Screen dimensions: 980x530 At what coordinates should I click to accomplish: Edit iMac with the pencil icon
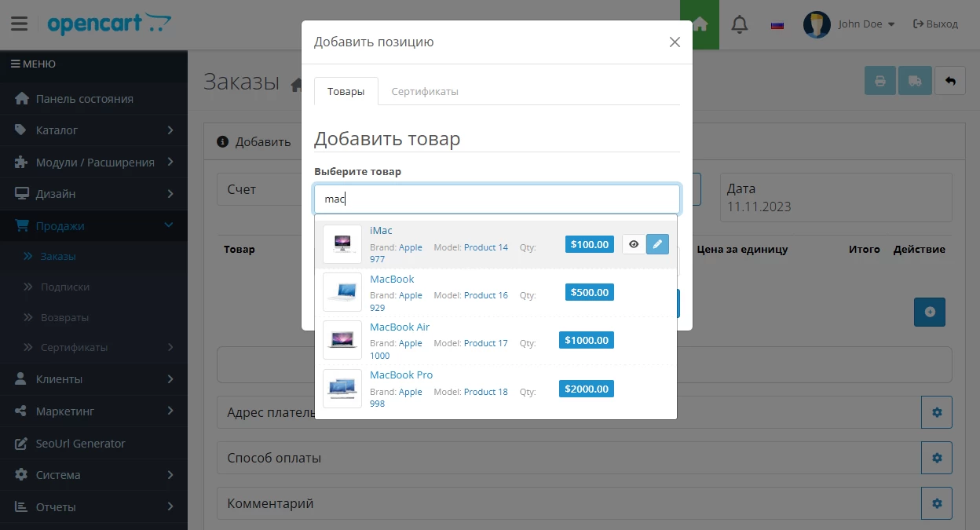(x=657, y=244)
